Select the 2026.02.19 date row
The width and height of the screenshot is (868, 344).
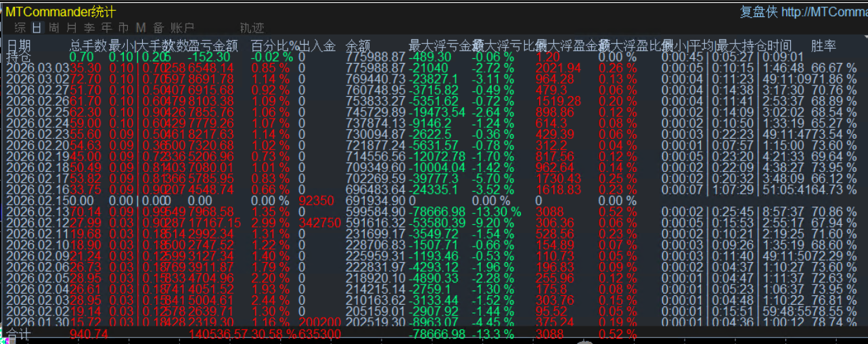(x=37, y=156)
